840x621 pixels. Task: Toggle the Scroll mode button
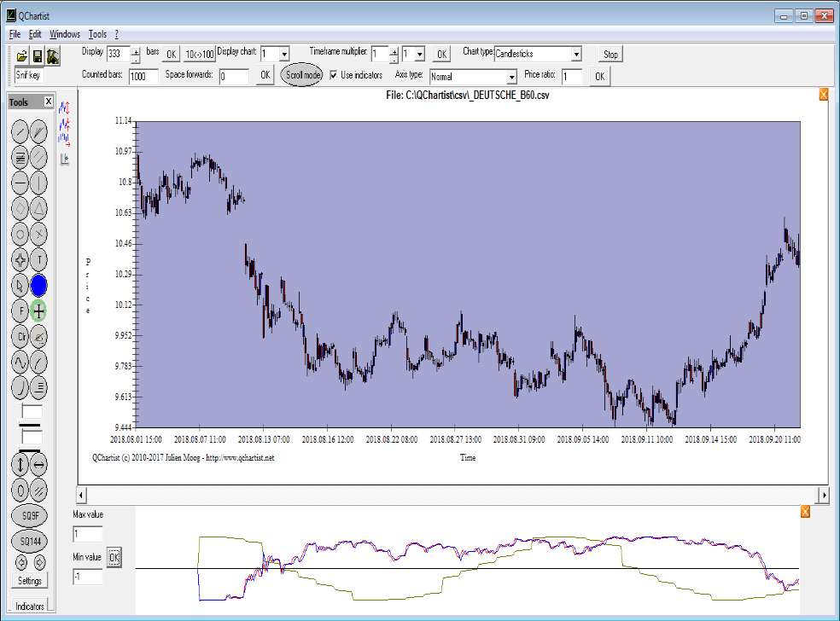(302, 75)
